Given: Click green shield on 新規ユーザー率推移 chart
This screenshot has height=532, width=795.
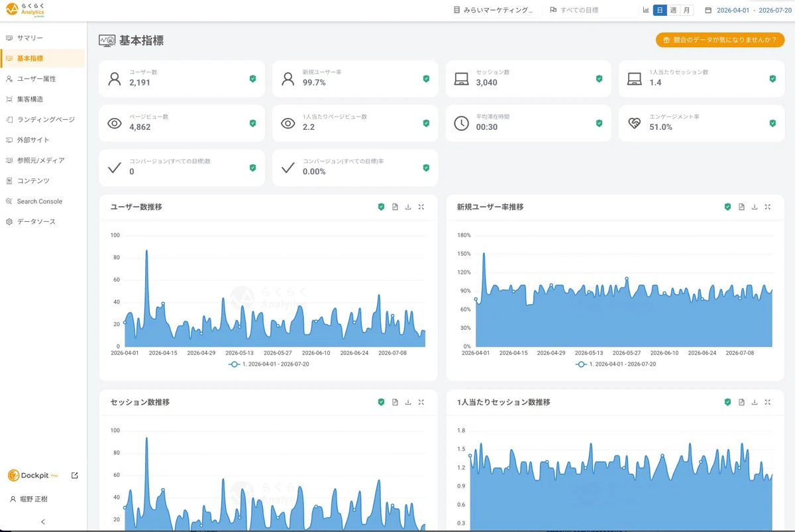Looking at the screenshot, I should pyautogui.click(x=727, y=207).
